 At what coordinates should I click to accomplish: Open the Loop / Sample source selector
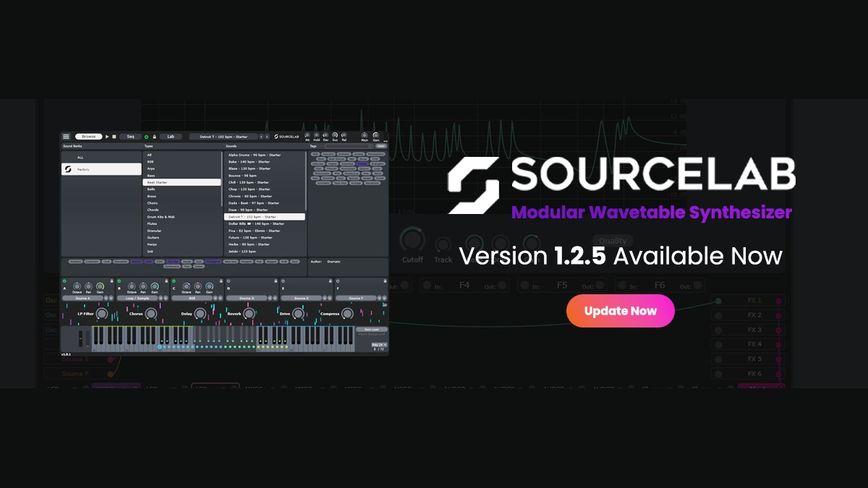point(137,298)
